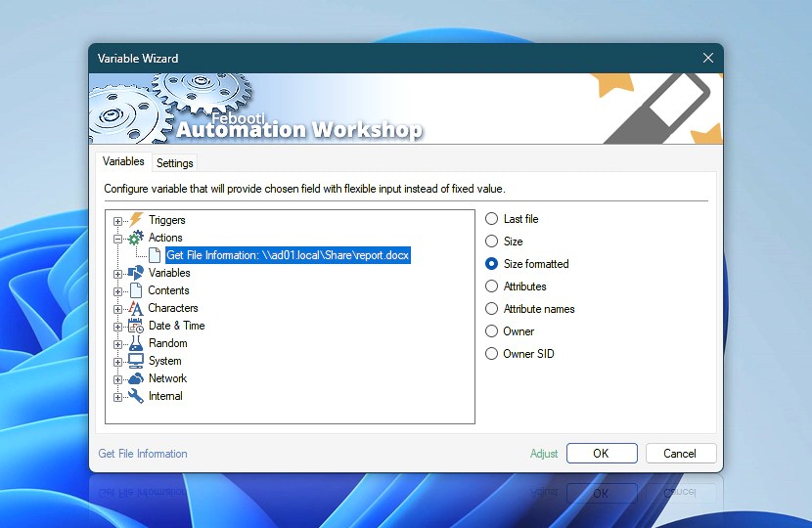Expand the System tree node

point(117,362)
